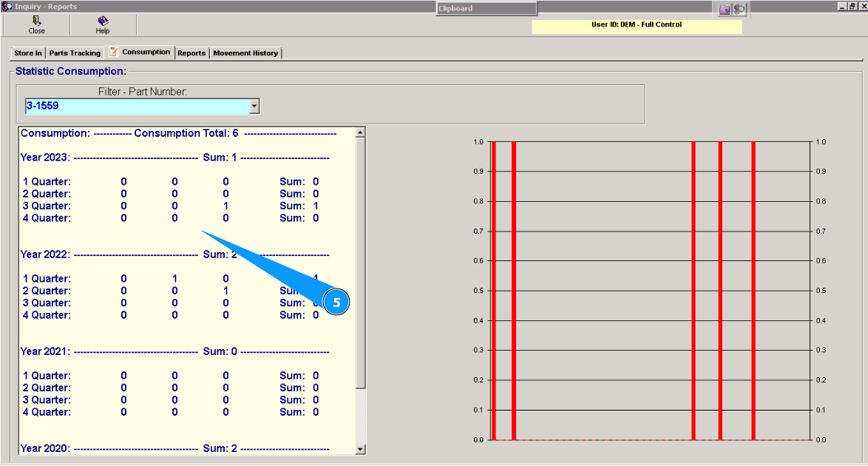Click the part number field showing 3-1559

pos(138,107)
